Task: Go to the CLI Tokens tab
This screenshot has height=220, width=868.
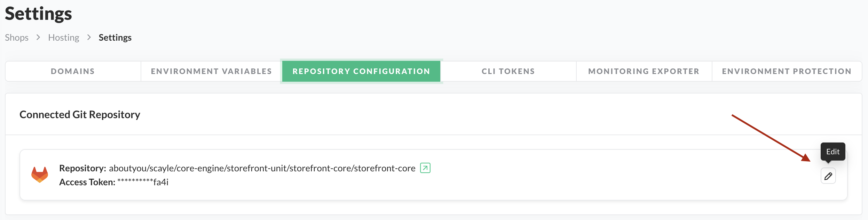Action: point(508,71)
